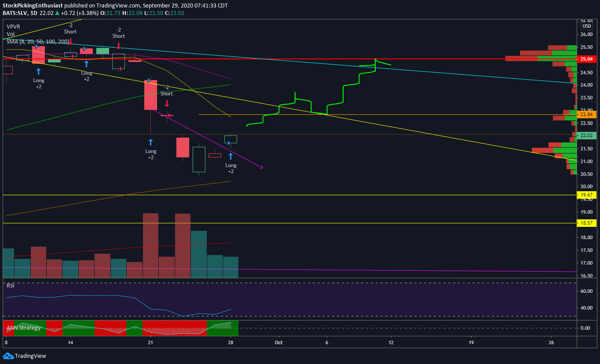Select the BATS:SLV symbol label
Screen dimensions: 600x364
point(15,13)
